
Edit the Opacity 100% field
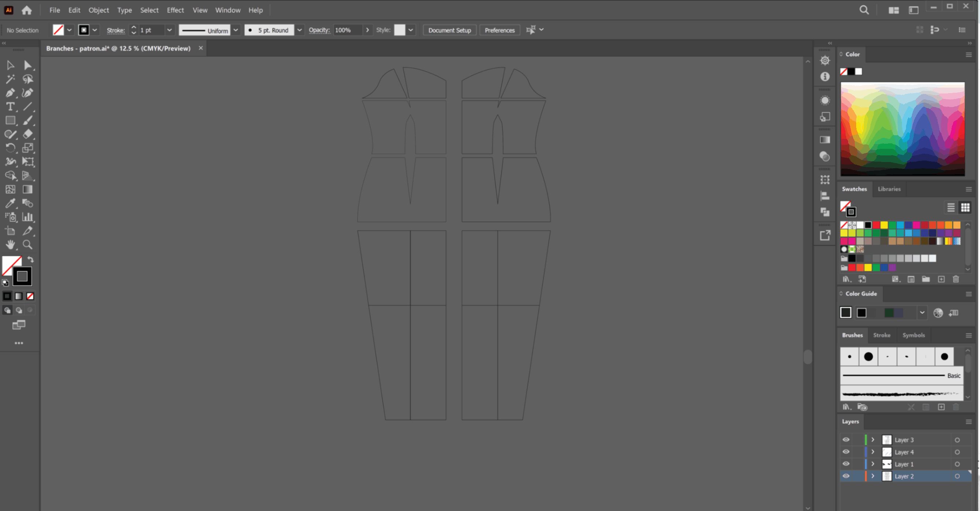click(x=348, y=30)
